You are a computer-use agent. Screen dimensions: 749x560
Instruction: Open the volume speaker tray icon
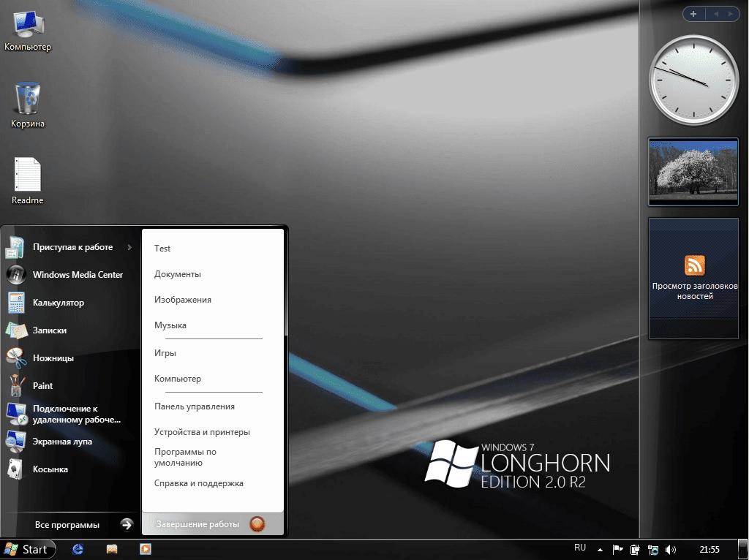671,550
